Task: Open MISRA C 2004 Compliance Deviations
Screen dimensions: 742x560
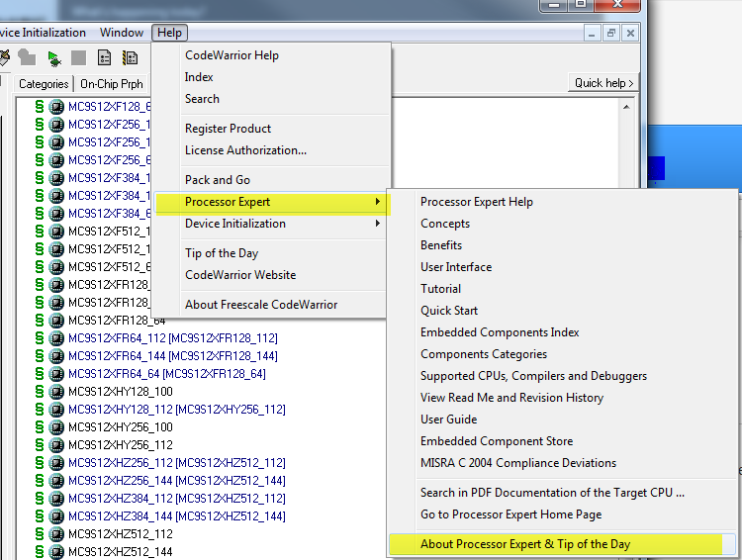Action: (x=518, y=463)
